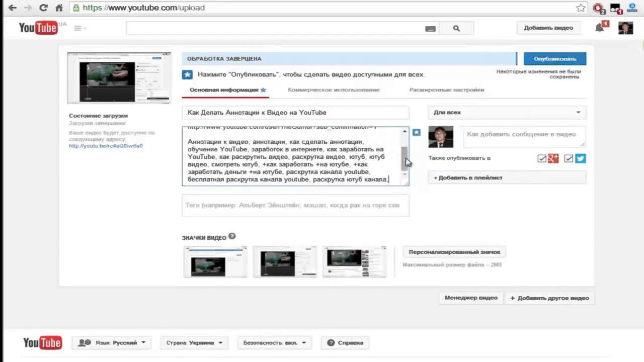Click the red extension icon in browser toolbar
The image size is (644, 362).
tap(598, 8)
